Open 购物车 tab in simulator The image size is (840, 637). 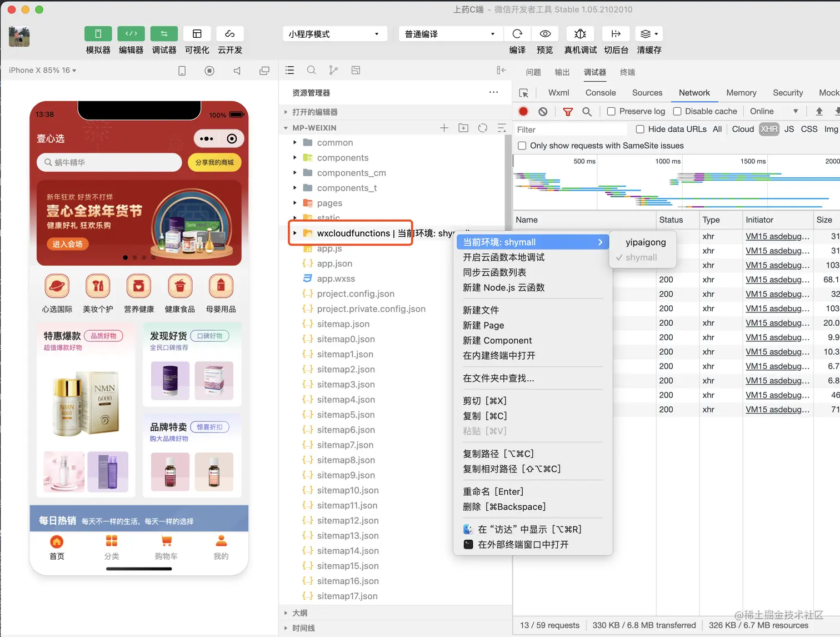(166, 548)
